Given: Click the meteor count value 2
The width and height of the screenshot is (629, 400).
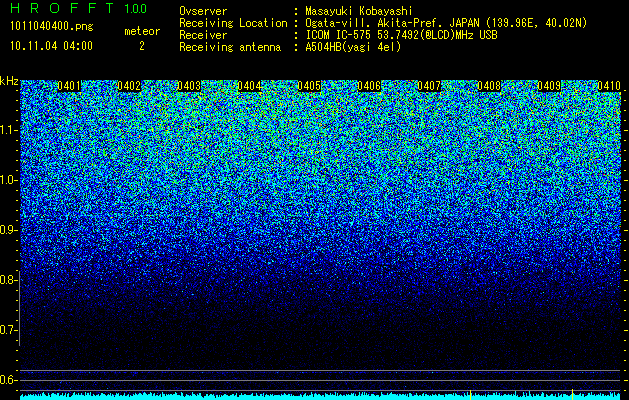Looking at the screenshot, I should (142, 46).
